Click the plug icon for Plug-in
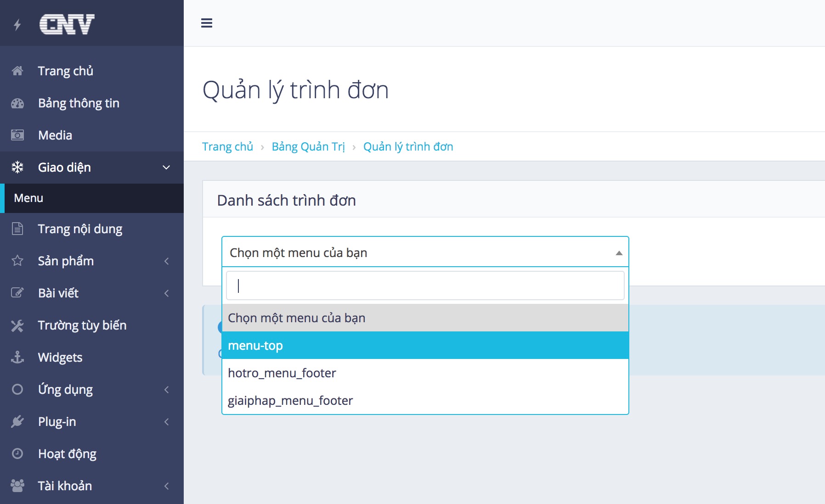 point(17,421)
